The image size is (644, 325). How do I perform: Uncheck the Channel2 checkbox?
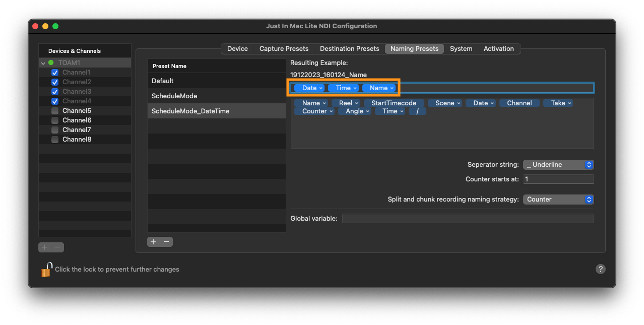click(x=55, y=82)
